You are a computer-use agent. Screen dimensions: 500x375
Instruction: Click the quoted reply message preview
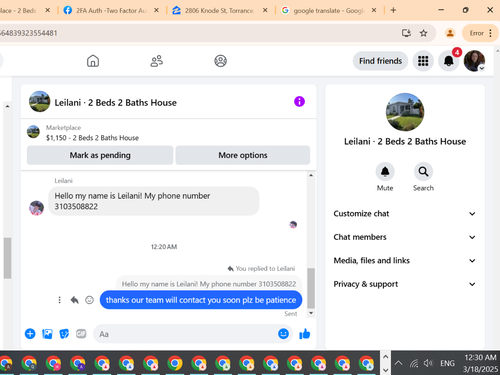point(209,284)
